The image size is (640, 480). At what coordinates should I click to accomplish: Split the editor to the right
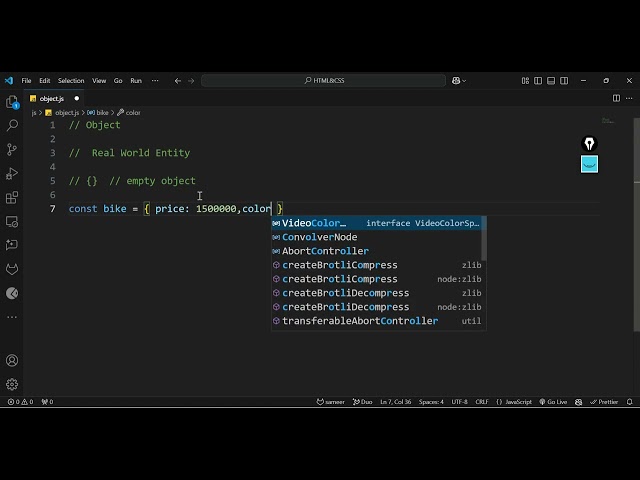point(616,98)
